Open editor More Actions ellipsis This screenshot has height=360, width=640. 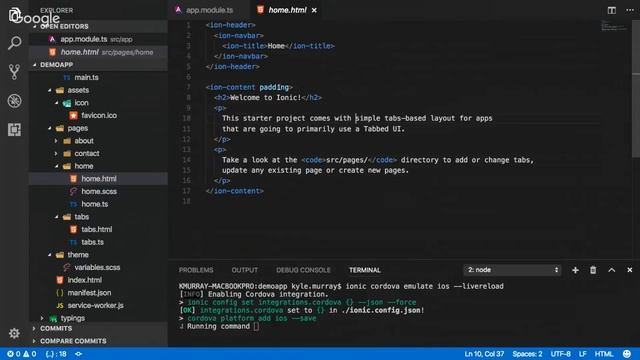click(x=630, y=10)
